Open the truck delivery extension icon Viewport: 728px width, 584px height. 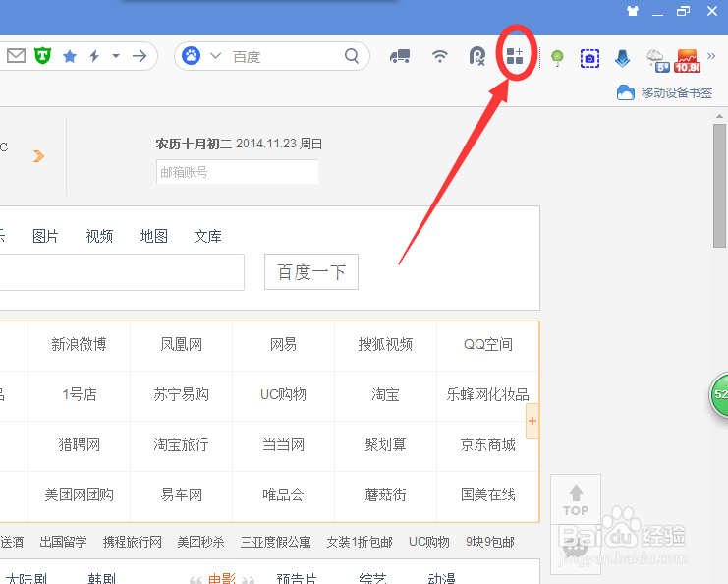400,56
